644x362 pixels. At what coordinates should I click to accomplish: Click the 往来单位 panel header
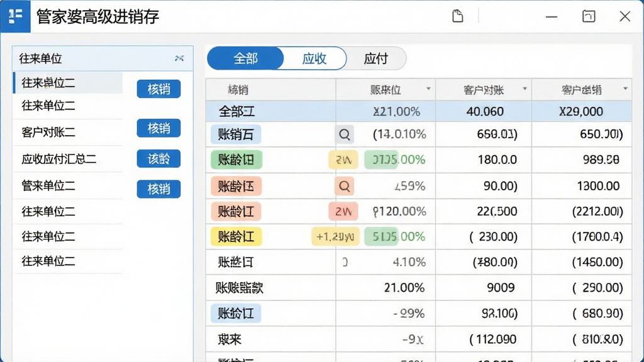(103, 58)
